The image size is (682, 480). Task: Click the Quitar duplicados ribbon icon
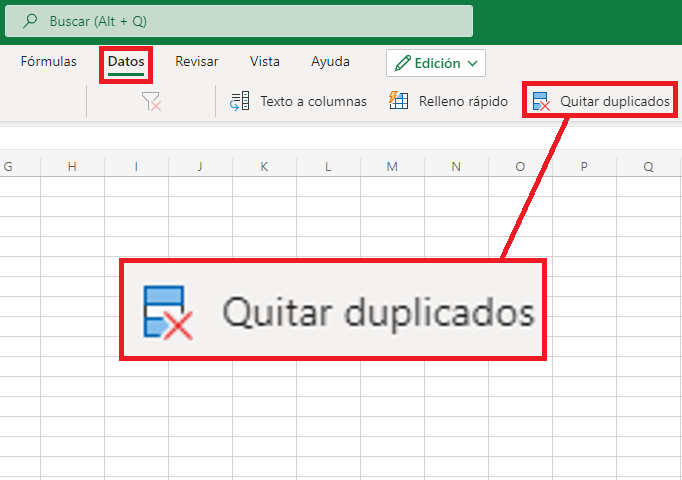click(x=541, y=101)
